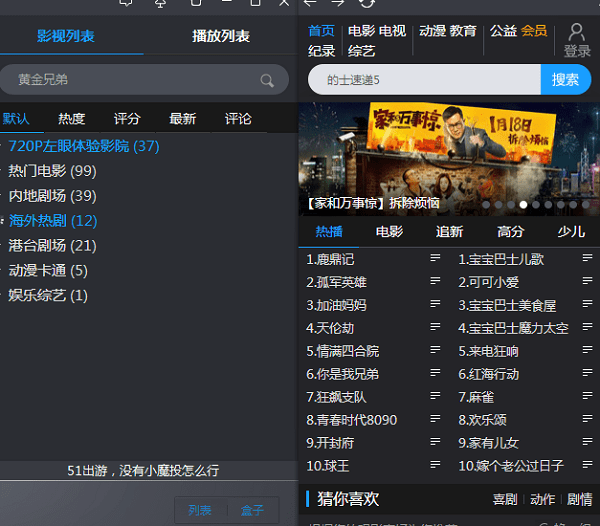Open the 公益 navigation item
The width and height of the screenshot is (600, 526).
coord(504,31)
